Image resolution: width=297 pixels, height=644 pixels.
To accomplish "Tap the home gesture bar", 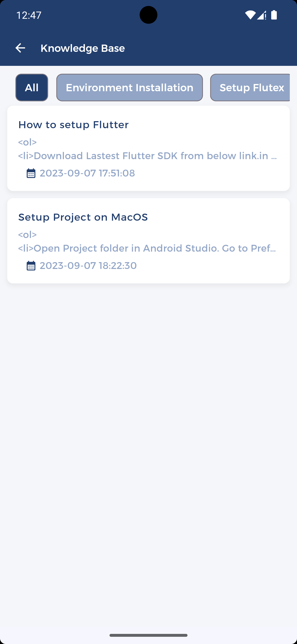I will (148, 635).
